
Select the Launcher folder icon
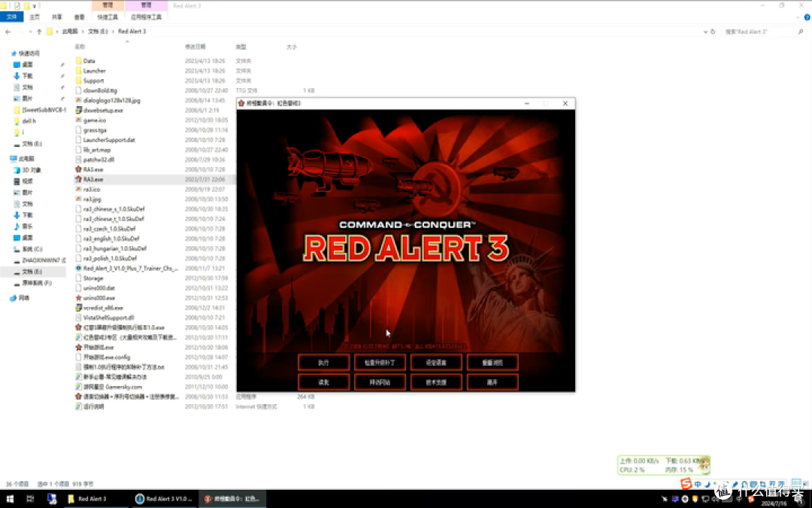[x=79, y=71]
